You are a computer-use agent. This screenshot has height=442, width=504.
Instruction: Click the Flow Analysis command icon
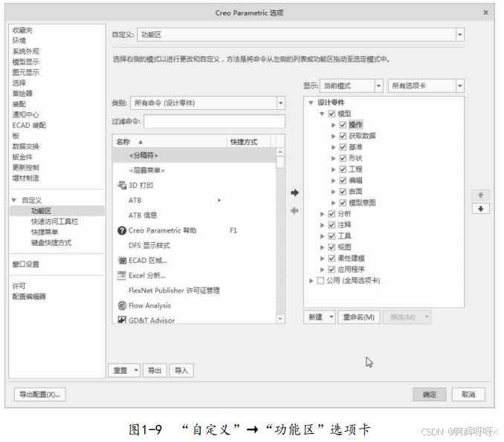coord(122,305)
